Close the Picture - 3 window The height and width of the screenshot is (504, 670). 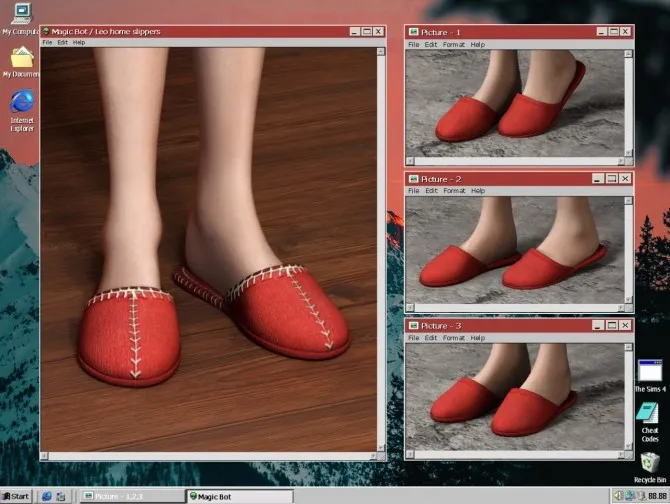pyautogui.click(x=625, y=325)
